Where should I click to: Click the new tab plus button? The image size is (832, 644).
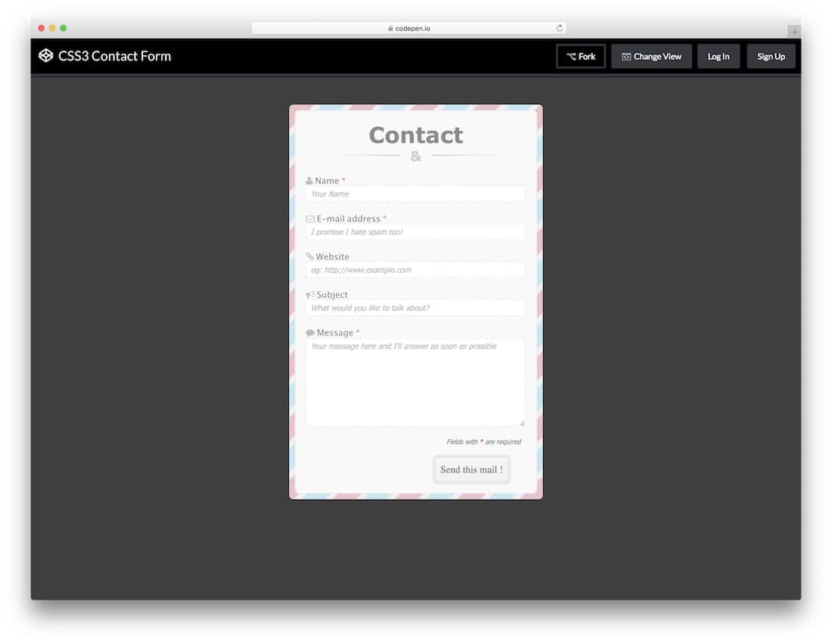click(793, 32)
